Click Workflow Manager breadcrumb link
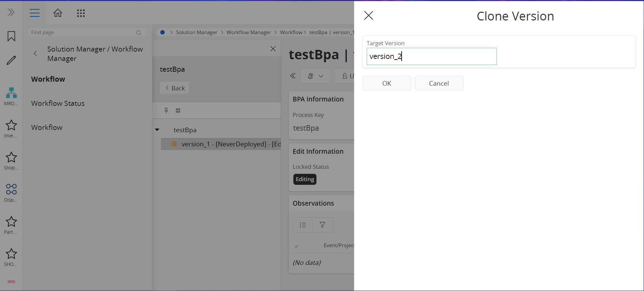 tap(248, 32)
